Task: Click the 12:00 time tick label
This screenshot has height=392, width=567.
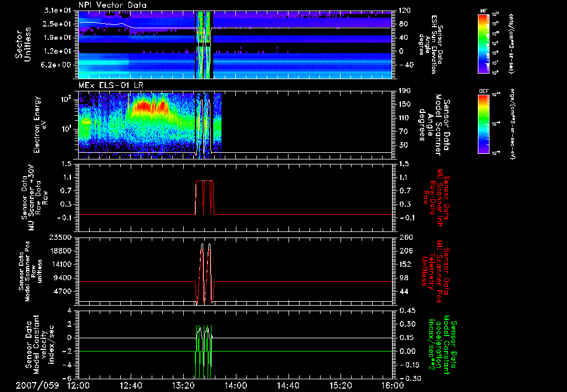Action: 79,385
